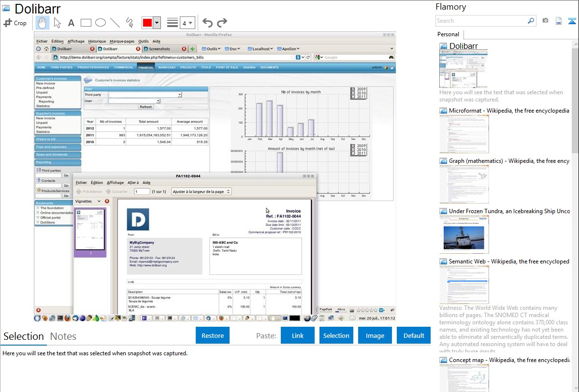579x392 pixels.
Task: Click the Refresh button in the Dolibarr filter
Action: pos(145,107)
